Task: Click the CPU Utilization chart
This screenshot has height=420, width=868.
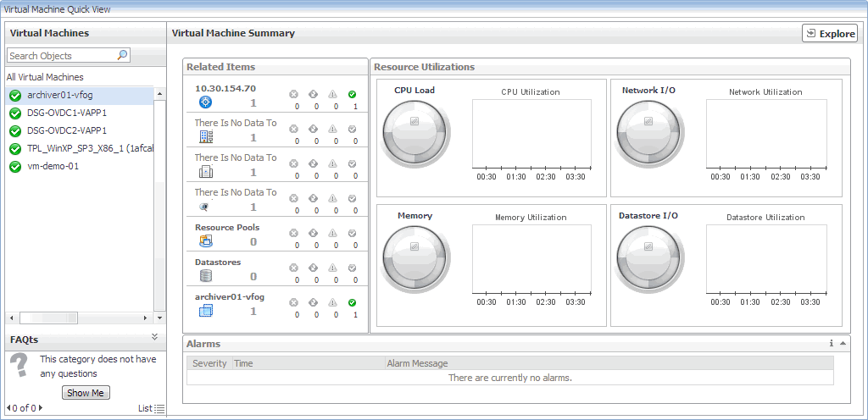Action: click(x=532, y=134)
